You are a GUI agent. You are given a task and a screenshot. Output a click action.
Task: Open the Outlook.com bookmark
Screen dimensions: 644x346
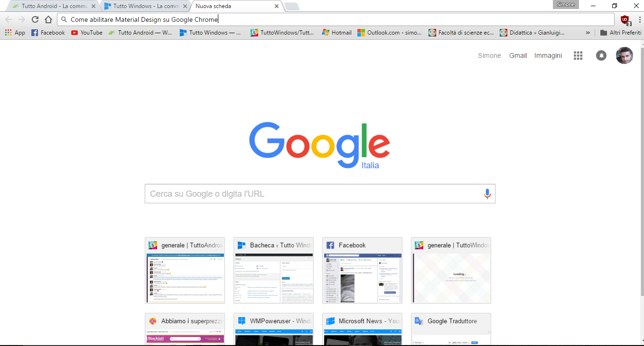pyautogui.click(x=390, y=33)
